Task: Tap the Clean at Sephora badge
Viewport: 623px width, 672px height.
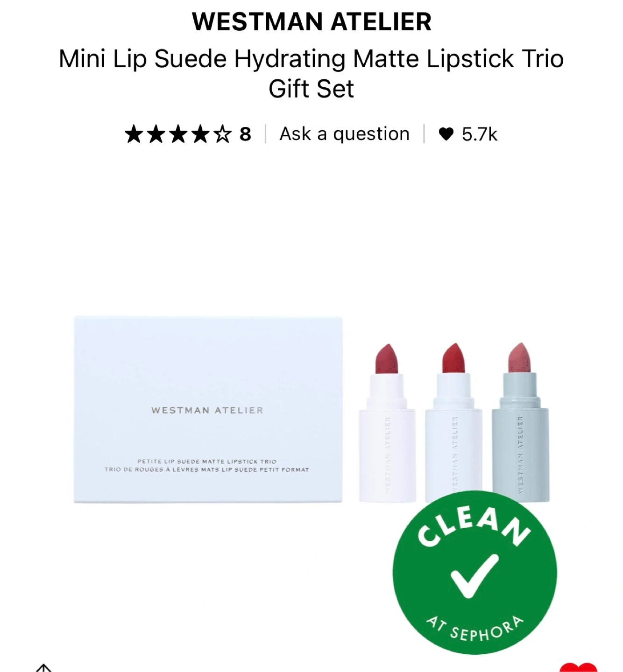Action: pyautogui.click(x=475, y=573)
